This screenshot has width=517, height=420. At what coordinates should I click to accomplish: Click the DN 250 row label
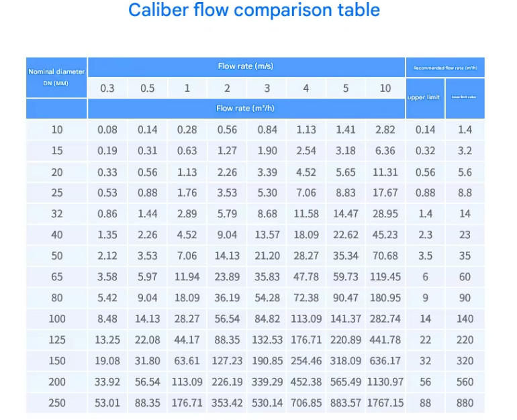pyautogui.click(x=57, y=403)
